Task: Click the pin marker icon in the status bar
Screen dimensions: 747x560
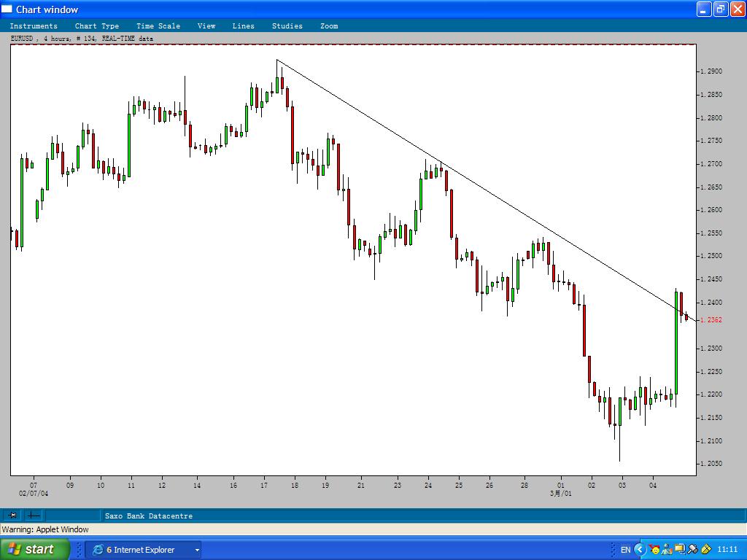Action: point(12,515)
